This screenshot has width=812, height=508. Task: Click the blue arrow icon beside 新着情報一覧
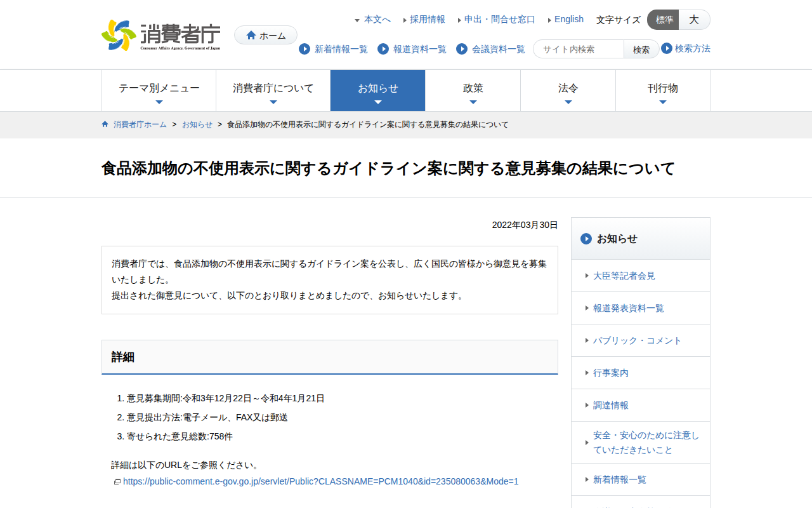pyautogui.click(x=304, y=49)
